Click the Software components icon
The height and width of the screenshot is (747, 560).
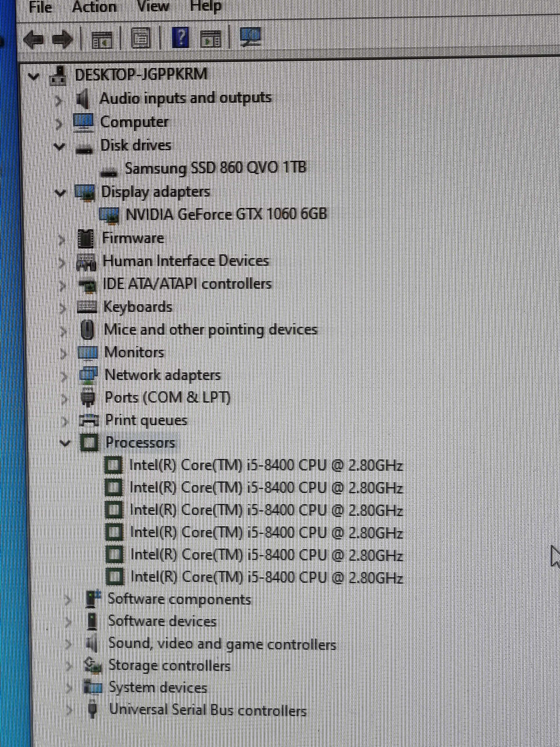tap(93, 599)
